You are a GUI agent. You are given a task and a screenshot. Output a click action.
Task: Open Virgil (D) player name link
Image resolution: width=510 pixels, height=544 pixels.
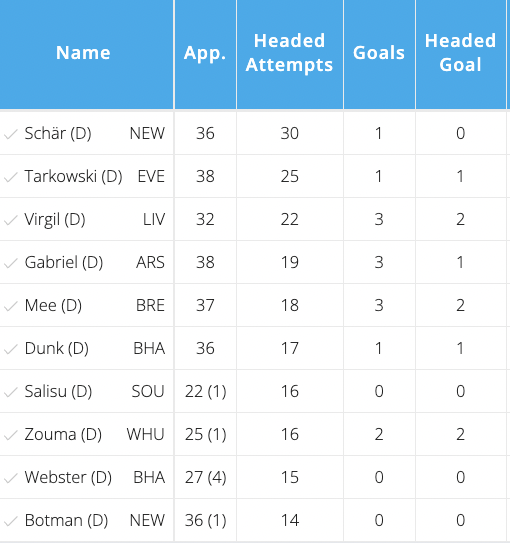[55, 220]
